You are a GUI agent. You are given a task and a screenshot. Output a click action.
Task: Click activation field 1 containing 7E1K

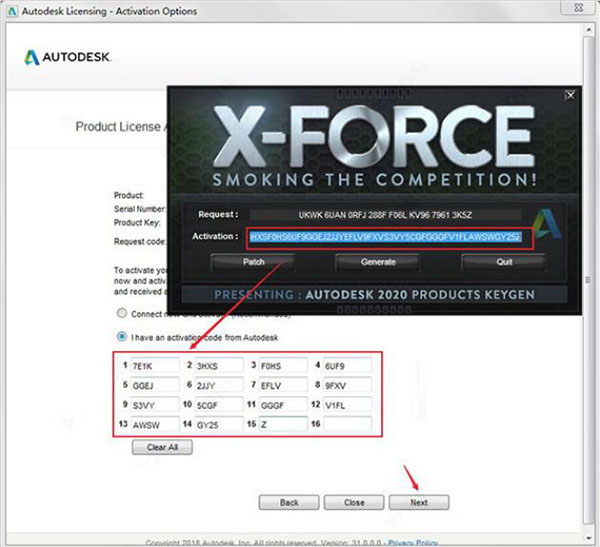pyautogui.click(x=155, y=366)
